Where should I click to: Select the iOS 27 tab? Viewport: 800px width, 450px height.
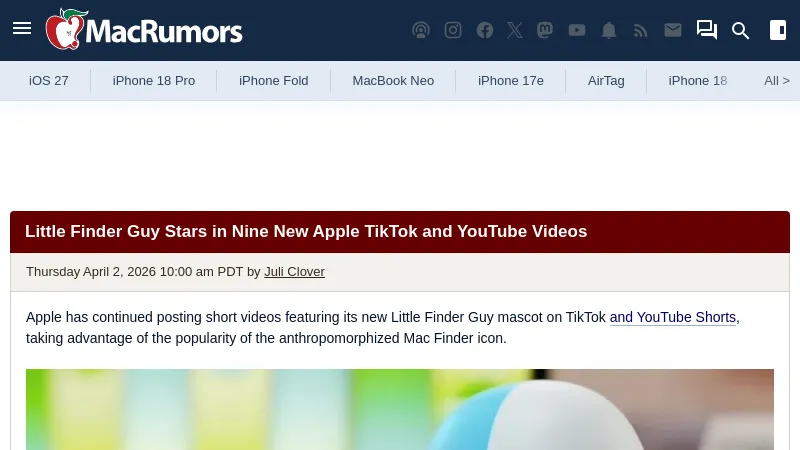[x=48, y=81]
